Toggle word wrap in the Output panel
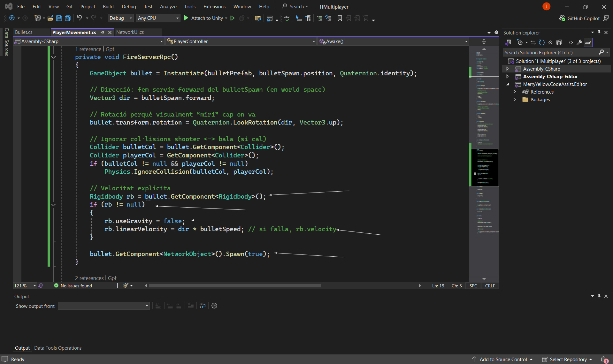This screenshot has width=613, height=364. 202,306
